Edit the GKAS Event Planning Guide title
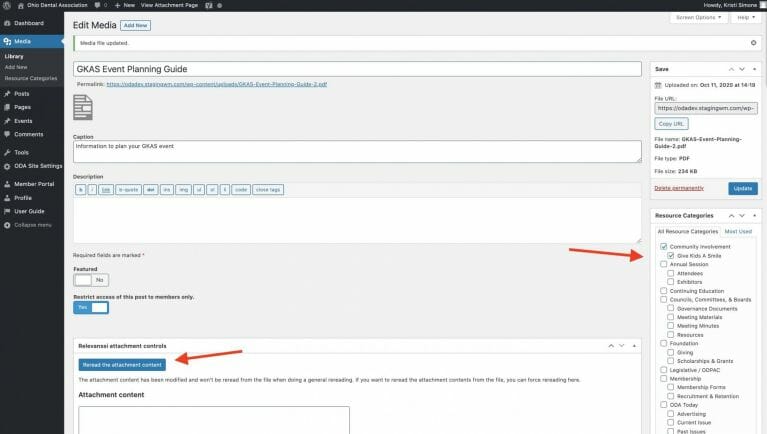The width and height of the screenshot is (767, 434). coord(357,69)
